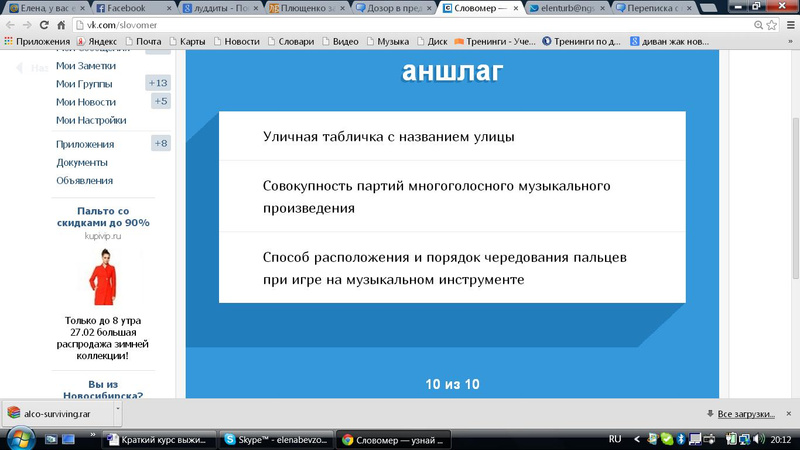
Task: Open the Пальто со скидками до 90% ad
Action: pyautogui.click(x=103, y=217)
